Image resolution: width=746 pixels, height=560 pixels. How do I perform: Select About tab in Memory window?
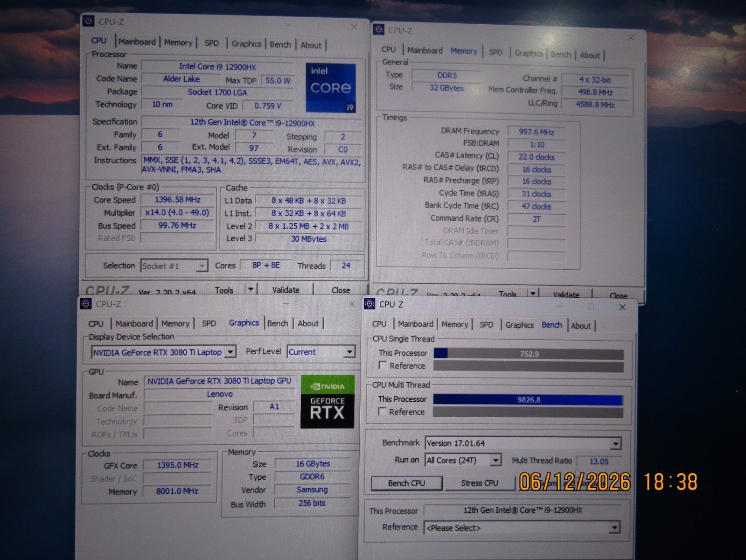pos(590,55)
